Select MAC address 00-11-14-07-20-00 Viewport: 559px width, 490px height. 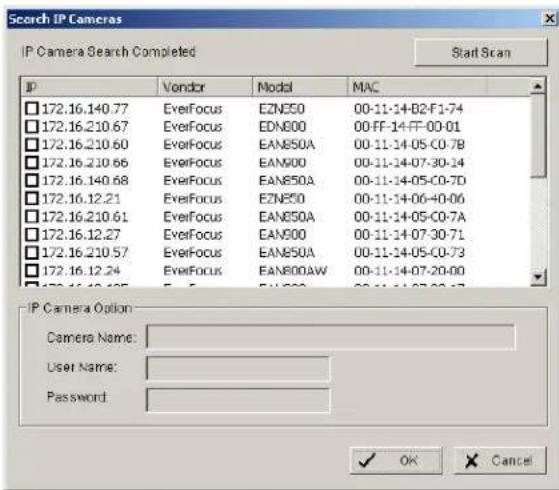409,271
